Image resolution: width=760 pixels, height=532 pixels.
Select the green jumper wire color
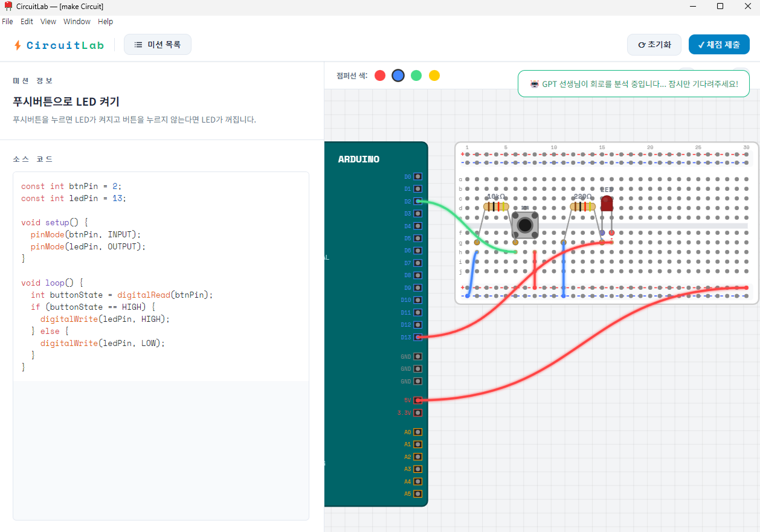416,75
